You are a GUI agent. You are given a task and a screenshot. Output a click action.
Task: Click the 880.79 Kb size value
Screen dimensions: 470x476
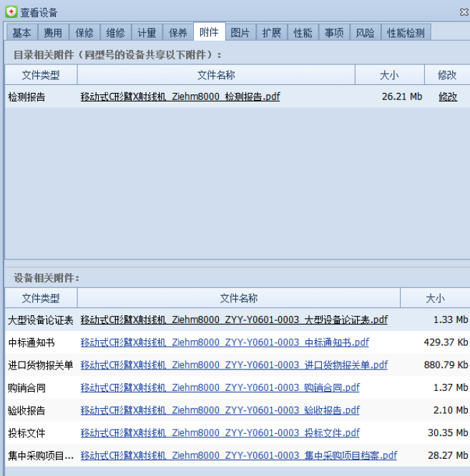[x=446, y=365]
